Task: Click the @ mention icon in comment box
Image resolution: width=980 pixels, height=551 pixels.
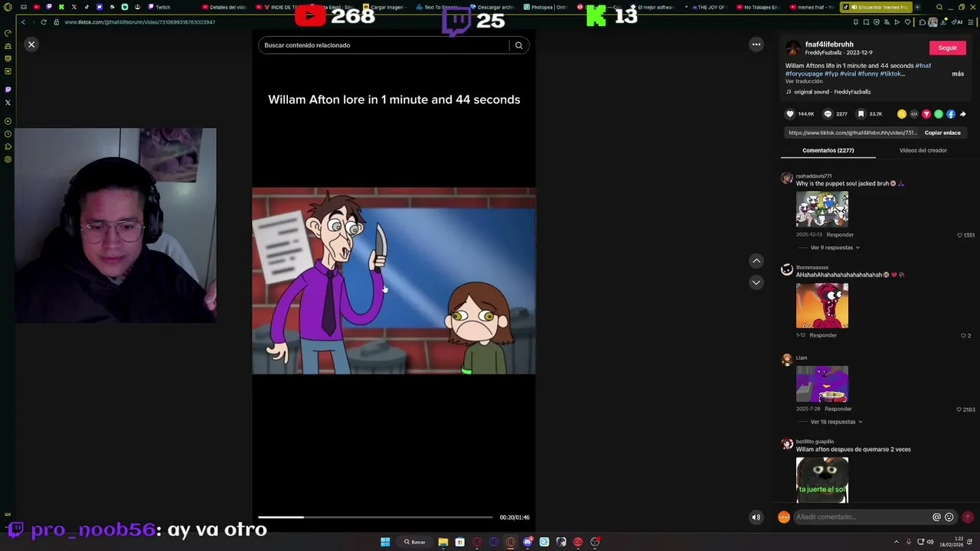Action: (936, 517)
